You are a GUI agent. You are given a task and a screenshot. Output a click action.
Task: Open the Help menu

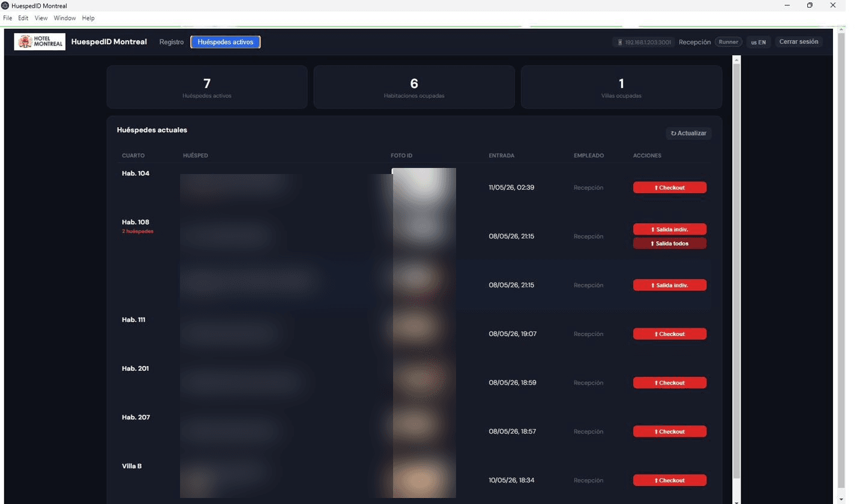(x=88, y=18)
